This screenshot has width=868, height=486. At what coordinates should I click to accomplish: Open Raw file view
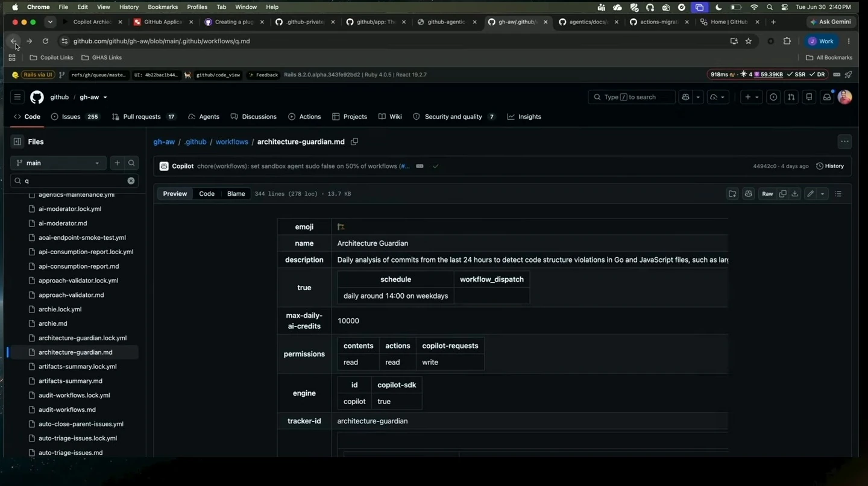[x=767, y=194]
